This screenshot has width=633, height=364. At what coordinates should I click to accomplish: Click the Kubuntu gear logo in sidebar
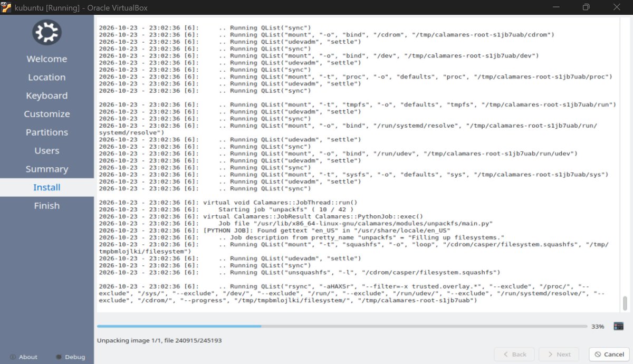47,32
